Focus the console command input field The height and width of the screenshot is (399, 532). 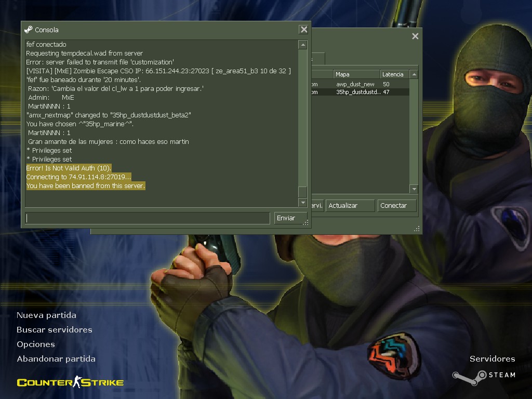click(148, 218)
